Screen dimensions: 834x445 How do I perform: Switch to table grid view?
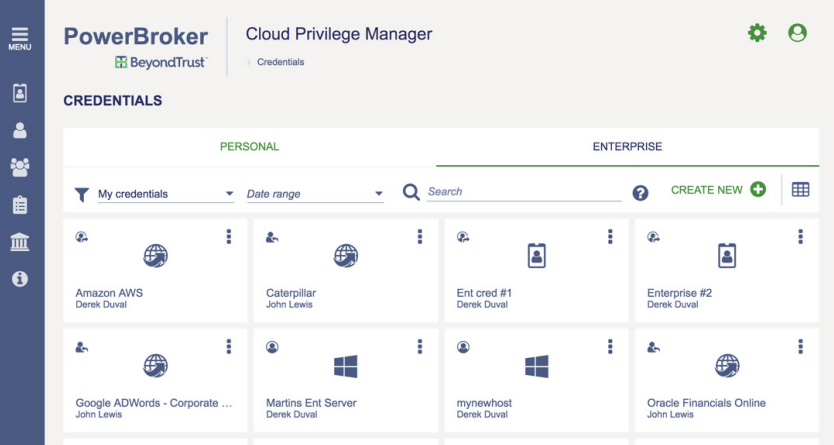coord(800,189)
